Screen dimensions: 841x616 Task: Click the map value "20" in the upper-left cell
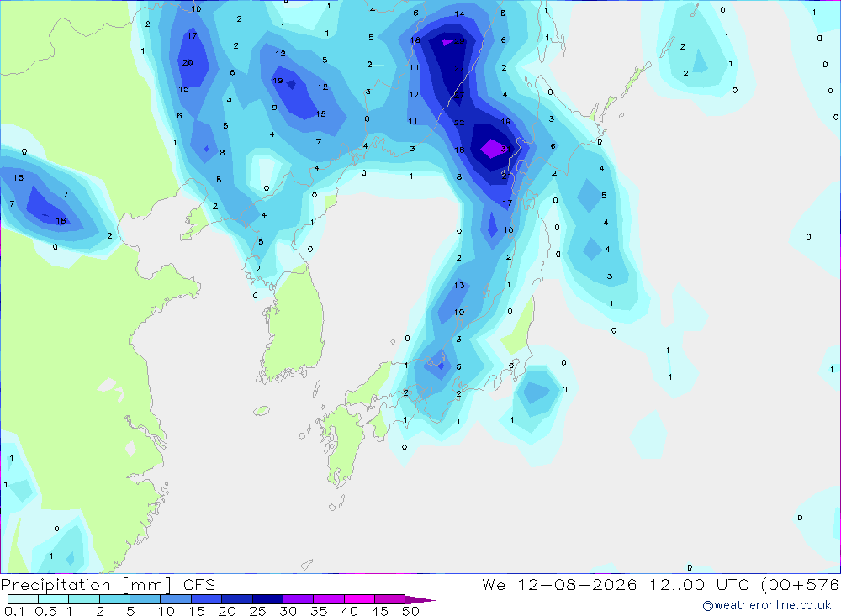[x=188, y=63]
